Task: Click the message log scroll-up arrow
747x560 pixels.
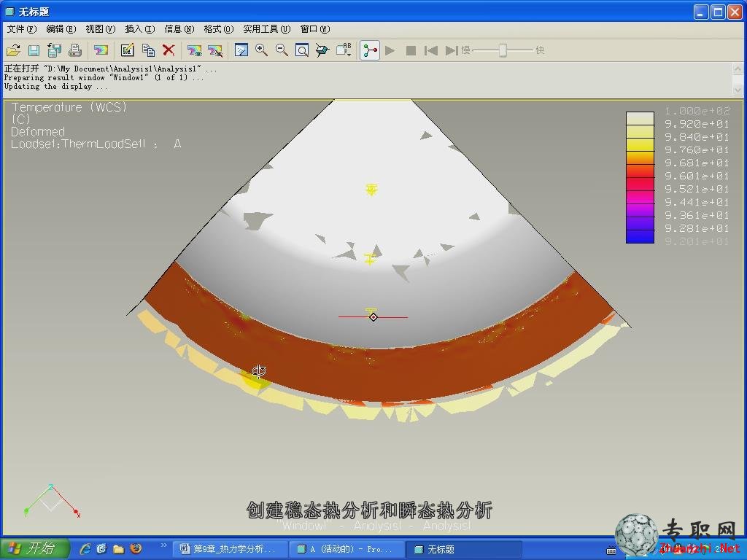Action: 738,69
